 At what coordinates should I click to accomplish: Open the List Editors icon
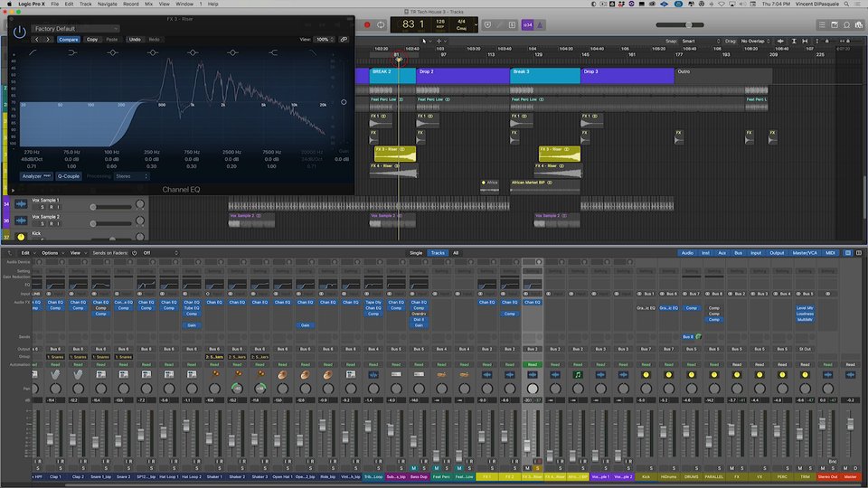click(822, 25)
